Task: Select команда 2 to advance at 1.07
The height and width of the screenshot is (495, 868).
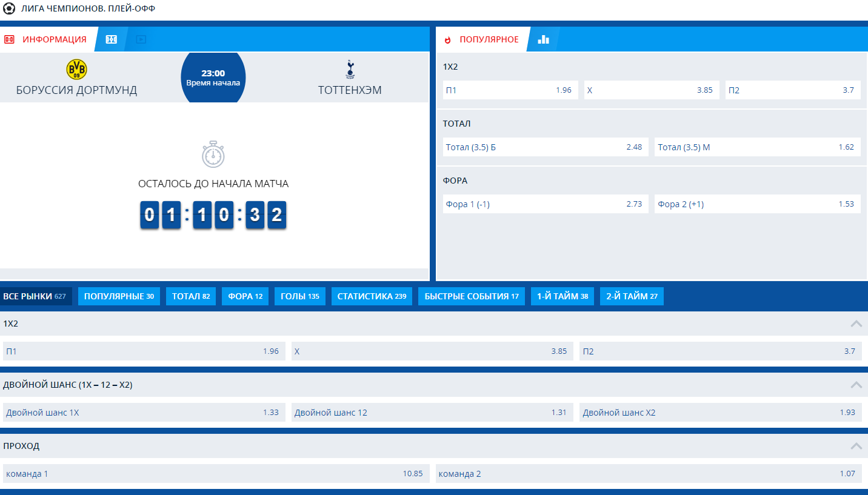Action: (x=649, y=474)
